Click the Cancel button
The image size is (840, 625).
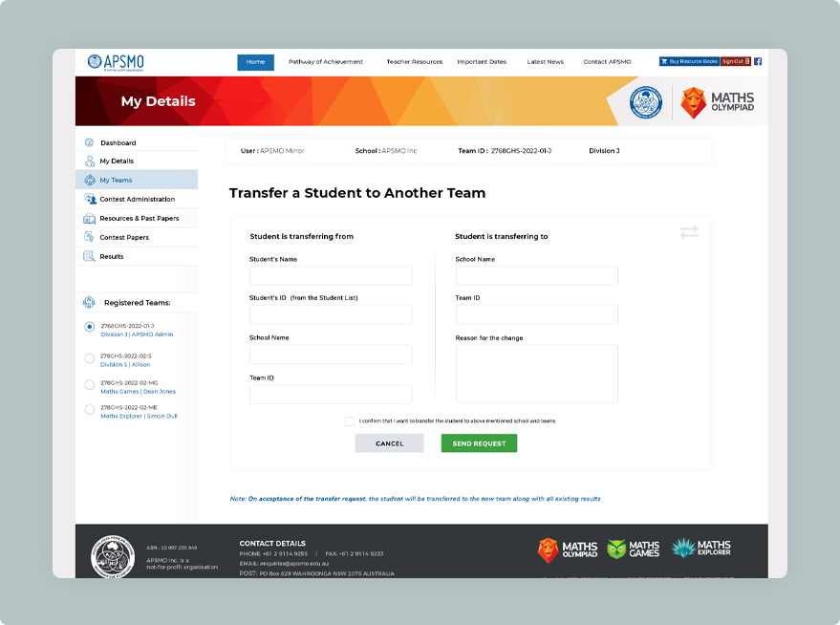[389, 443]
